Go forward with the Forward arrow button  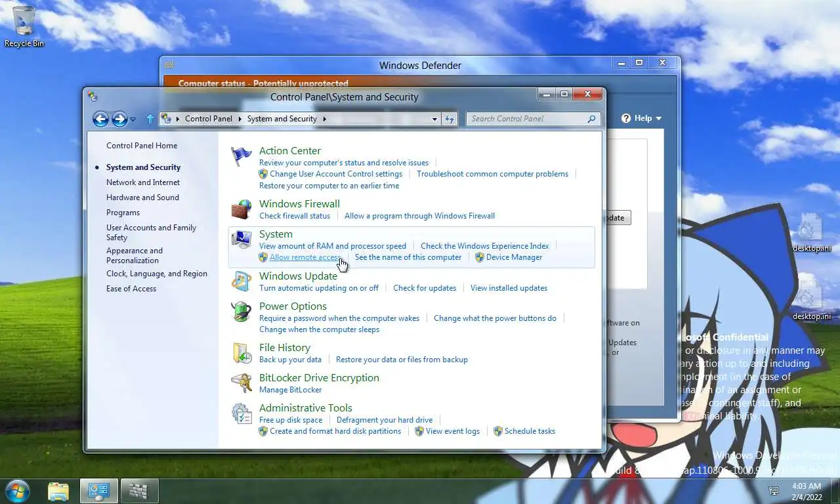pyautogui.click(x=119, y=119)
